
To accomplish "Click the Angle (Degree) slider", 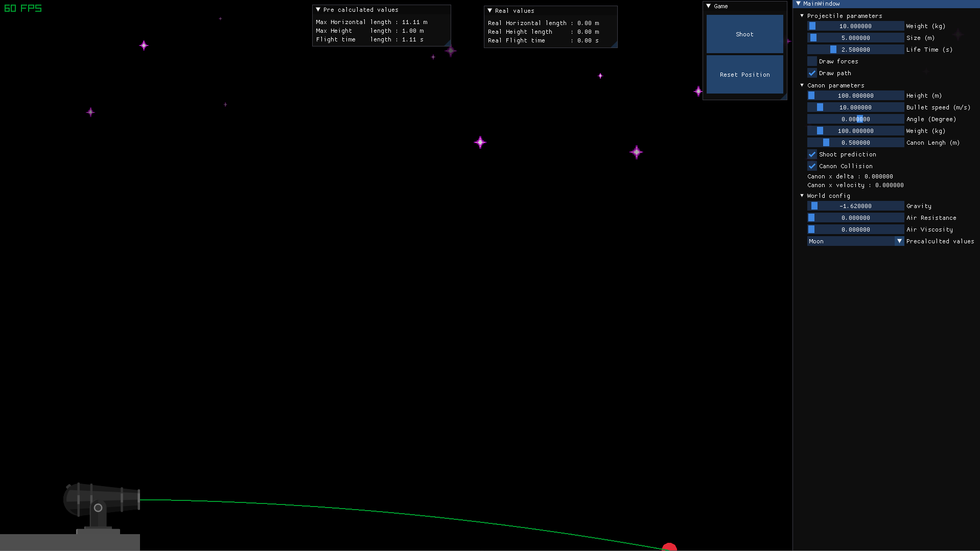I will [856, 119].
